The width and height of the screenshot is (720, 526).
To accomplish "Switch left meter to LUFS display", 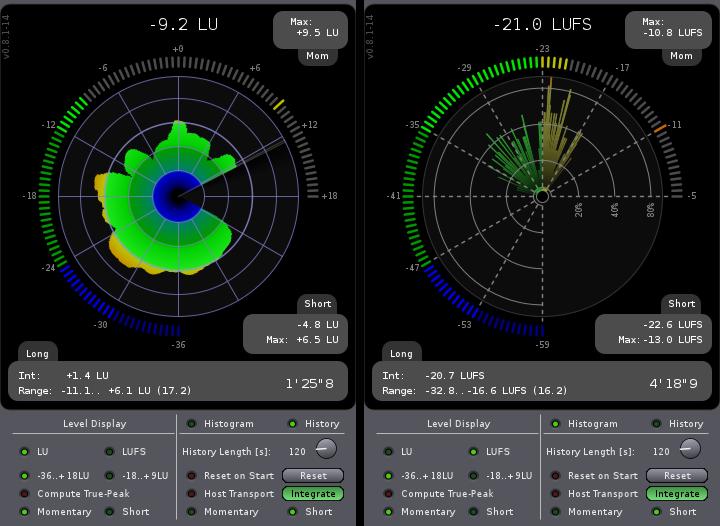I will coord(109,452).
